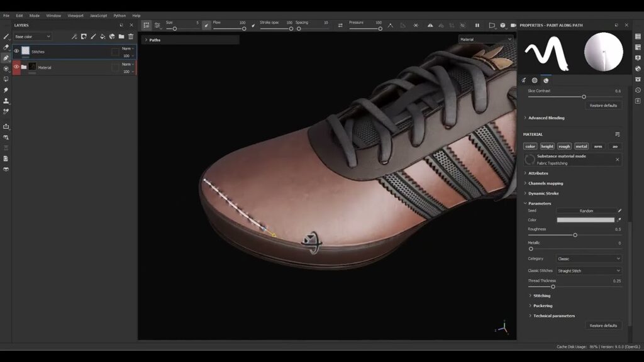Open the material channel settings icon
644x362 pixels.
click(x=618, y=134)
